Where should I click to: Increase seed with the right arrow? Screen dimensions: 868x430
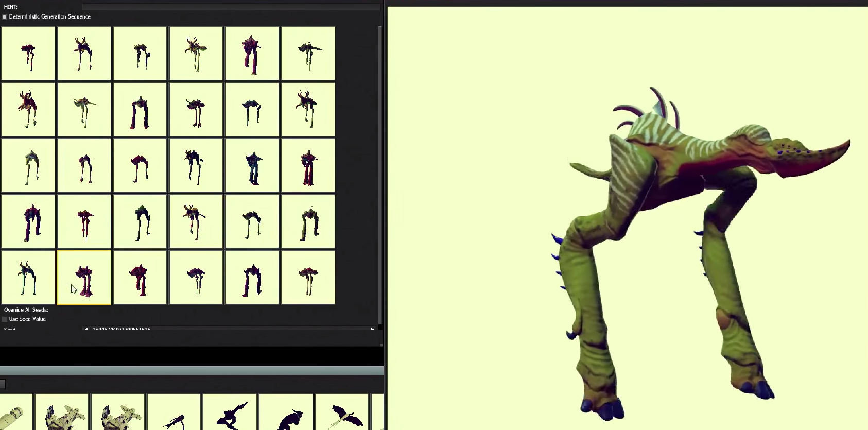(x=372, y=329)
